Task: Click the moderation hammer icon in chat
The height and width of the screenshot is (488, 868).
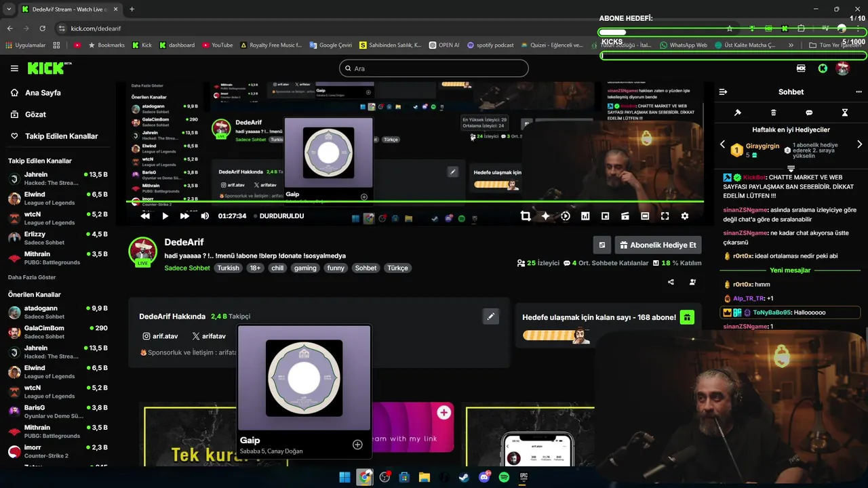Action: point(738,113)
